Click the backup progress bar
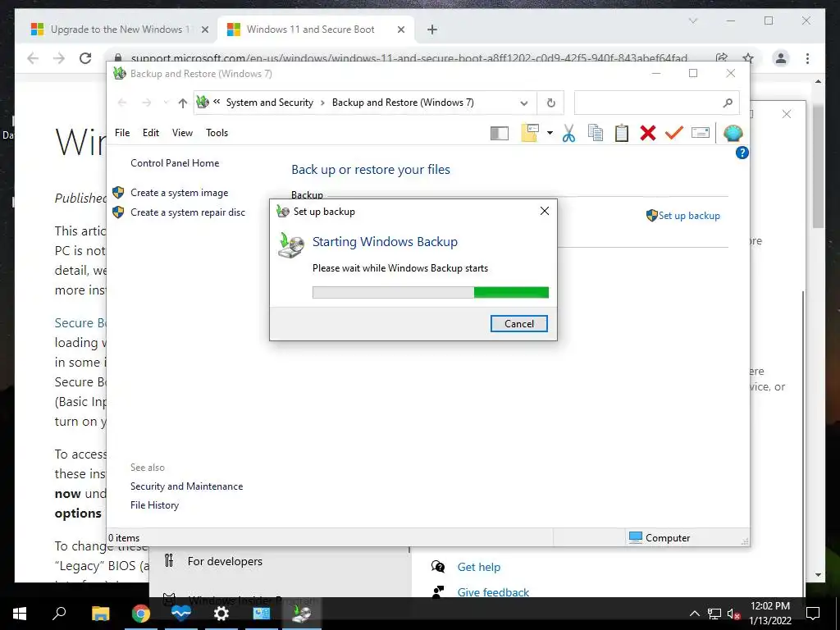 click(431, 293)
